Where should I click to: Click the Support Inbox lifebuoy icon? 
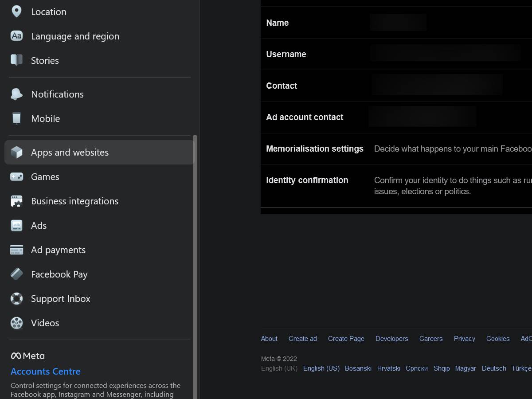(16, 298)
